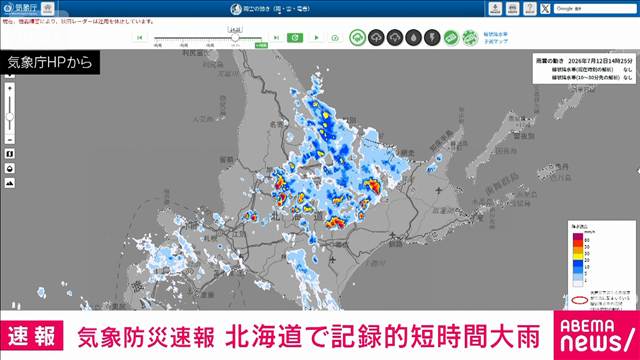Click the green 現在 marker on timeline
The image size is (640, 360).
261,45
